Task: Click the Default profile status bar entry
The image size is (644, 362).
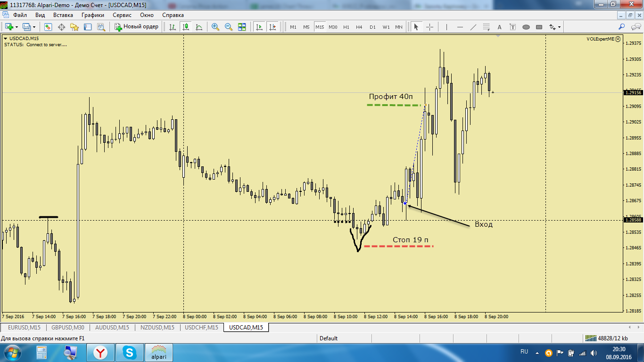Action: (329, 338)
